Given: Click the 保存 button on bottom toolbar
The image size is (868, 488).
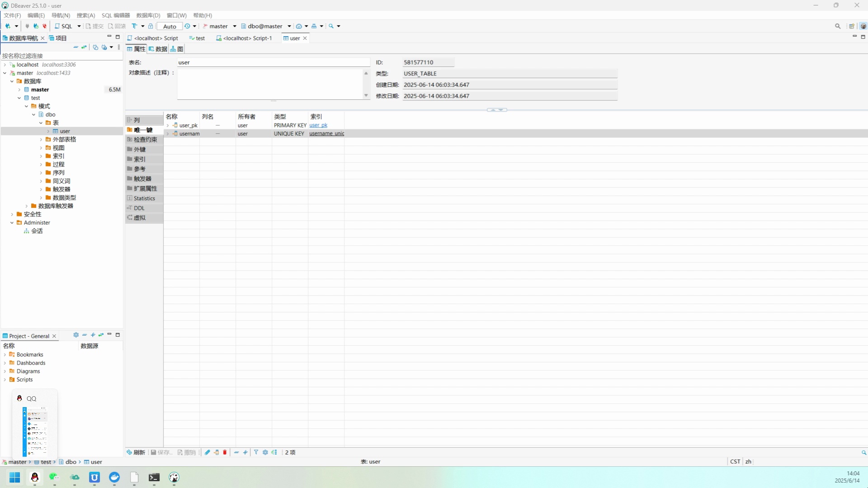Looking at the screenshot, I should click(162, 452).
